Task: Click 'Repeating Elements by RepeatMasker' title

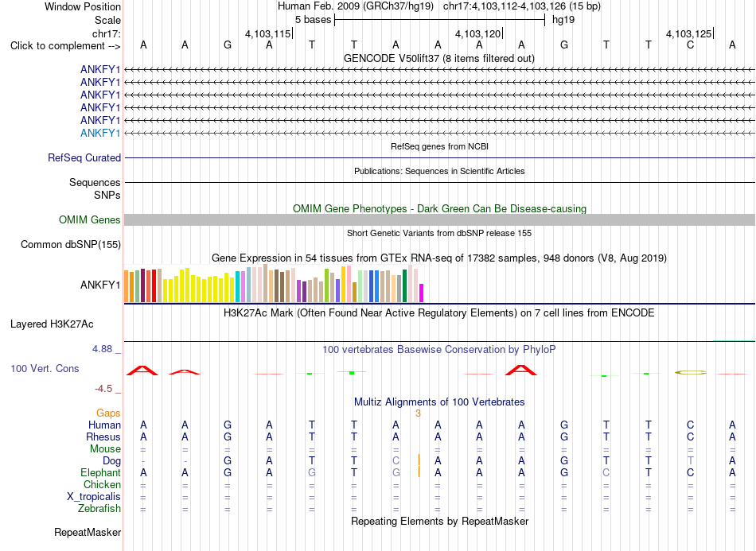Action: click(x=440, y=521)
